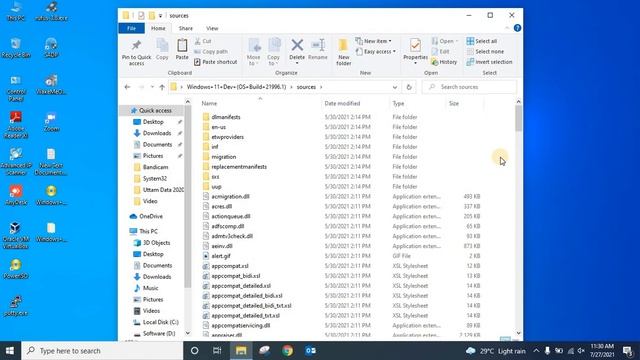
Task: Switch to the Home ribbon tab
Action: [158, 28]
